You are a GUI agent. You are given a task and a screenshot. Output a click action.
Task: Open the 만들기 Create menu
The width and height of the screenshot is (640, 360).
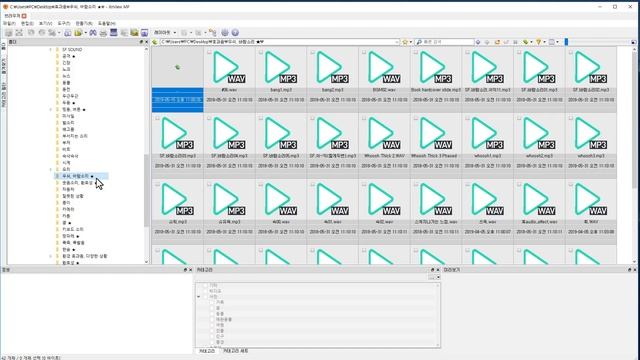coord(84,24)
